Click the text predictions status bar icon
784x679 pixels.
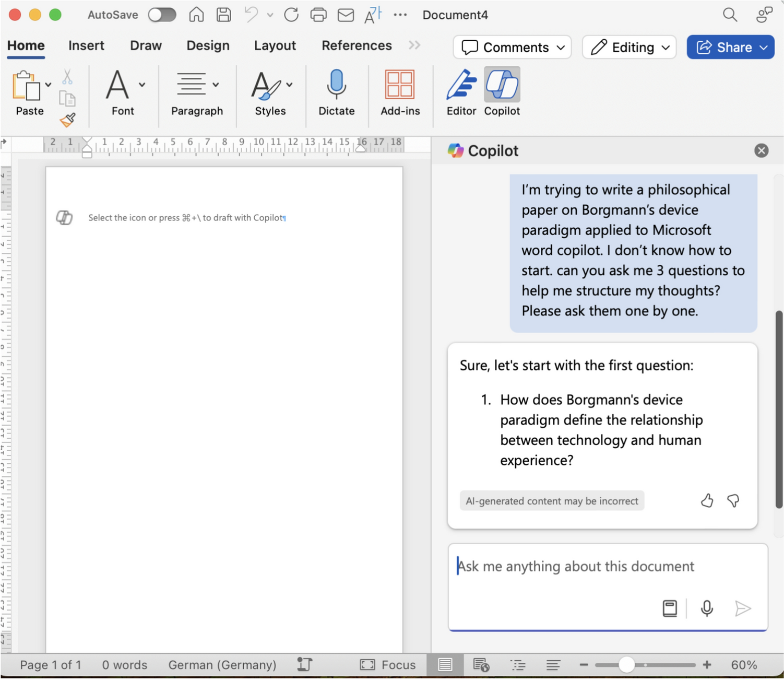click(304, 664)
